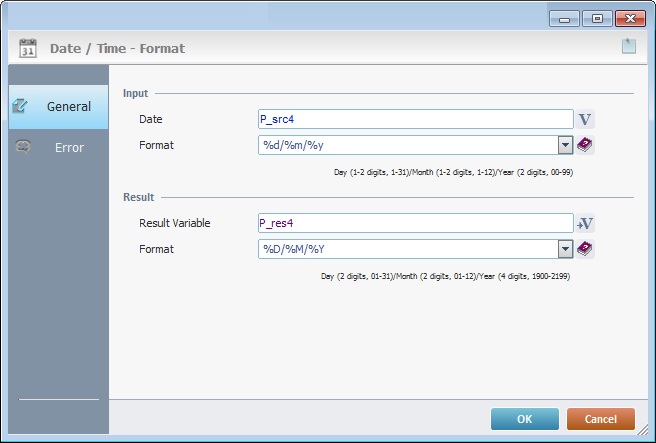Maximize the Date / Time dialog window
The image size is (656, 443).
click(597, 18)
